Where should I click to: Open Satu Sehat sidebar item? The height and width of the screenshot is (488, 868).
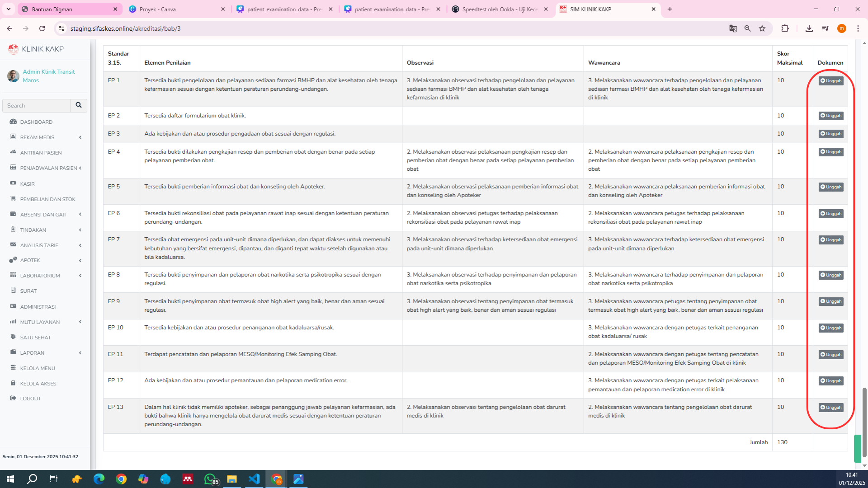35,338
